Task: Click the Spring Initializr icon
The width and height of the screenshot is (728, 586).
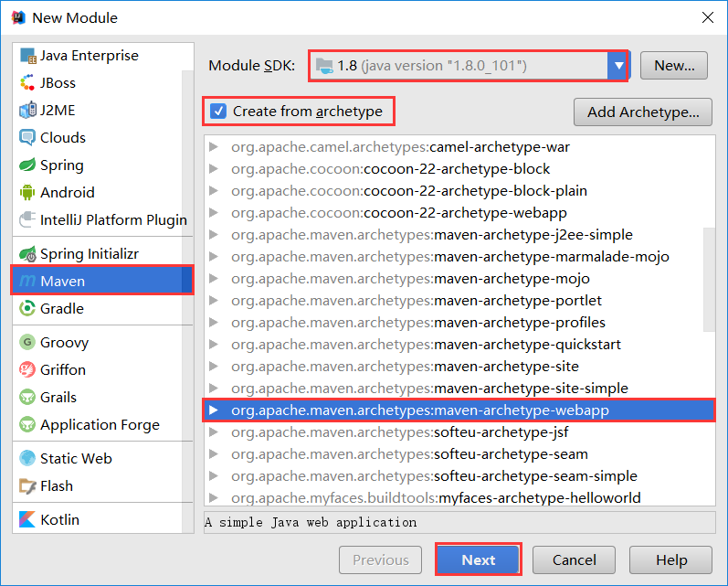Action: coord(27,254)
